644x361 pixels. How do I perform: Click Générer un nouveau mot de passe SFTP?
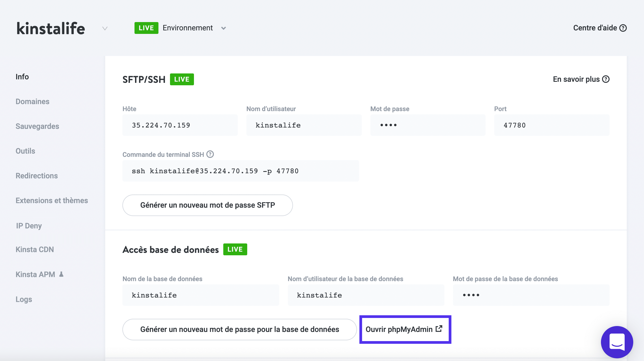coord(207,205)
